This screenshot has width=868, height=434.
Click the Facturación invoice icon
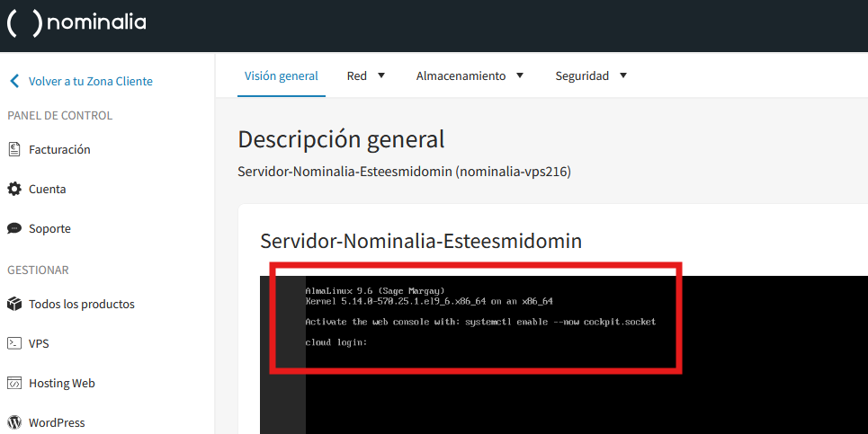[x=14, y=149]
